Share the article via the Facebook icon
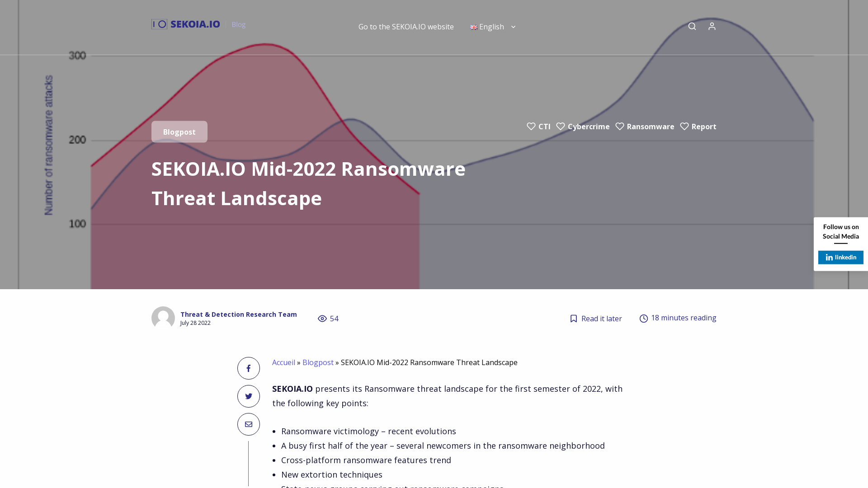This screenshot has width=868, height=488. (x=248, y=368)
